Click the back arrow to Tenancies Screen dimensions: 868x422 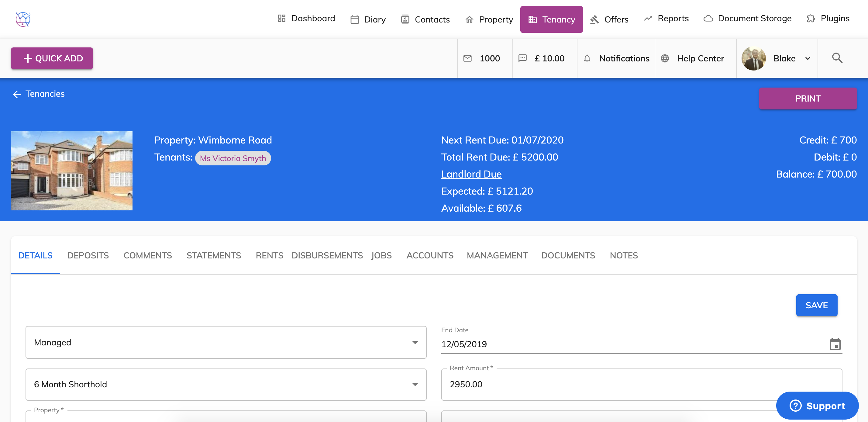pos(17,94)
